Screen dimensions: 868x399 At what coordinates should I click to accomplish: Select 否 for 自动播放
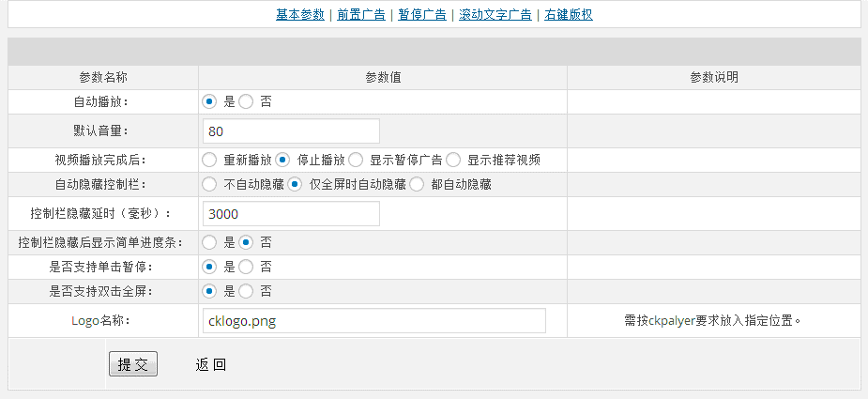tap(246, 102)
